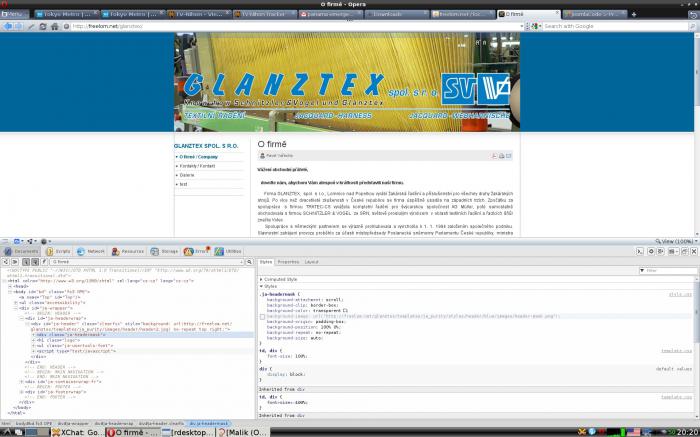Click the DOM search magnifier button
Viewport: 700px width, 437px height.
click(x=250, y=262)
